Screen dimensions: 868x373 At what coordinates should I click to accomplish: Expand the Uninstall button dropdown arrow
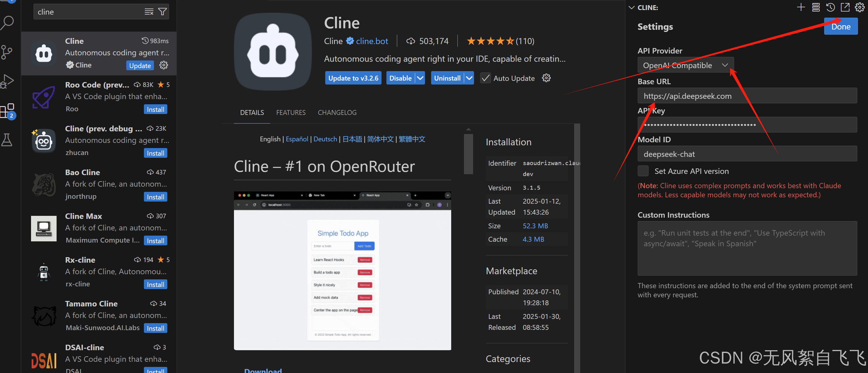469,78
